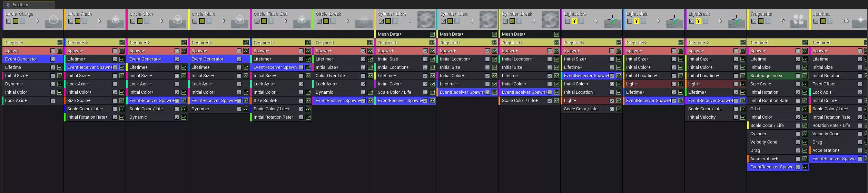Toggle the Sparkles emitter enabled checkbox

coord(816,21)
